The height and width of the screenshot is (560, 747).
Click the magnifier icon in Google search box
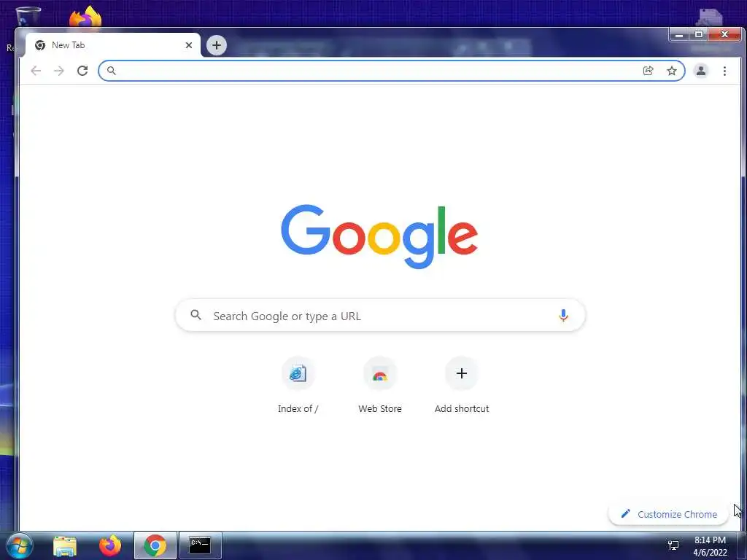pyautogui.click(x=196, y=315)
